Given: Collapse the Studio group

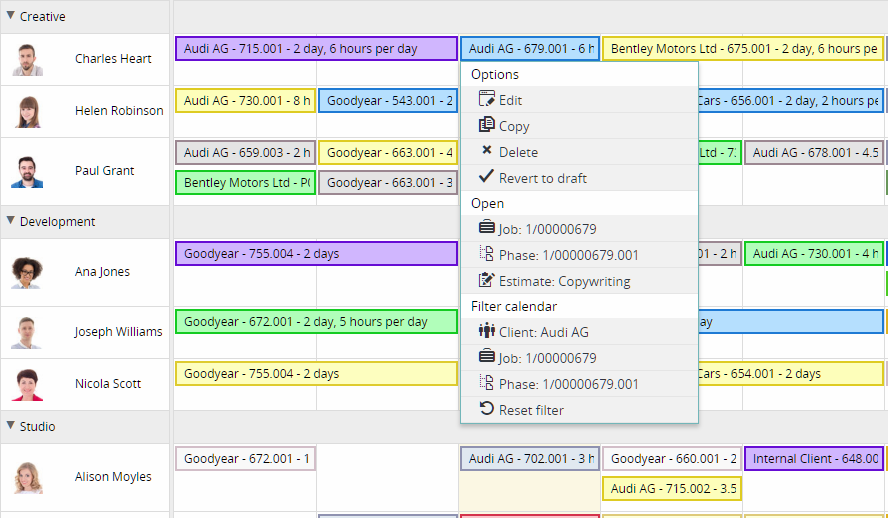Looking at the screenshot, I should click(10, 426).
